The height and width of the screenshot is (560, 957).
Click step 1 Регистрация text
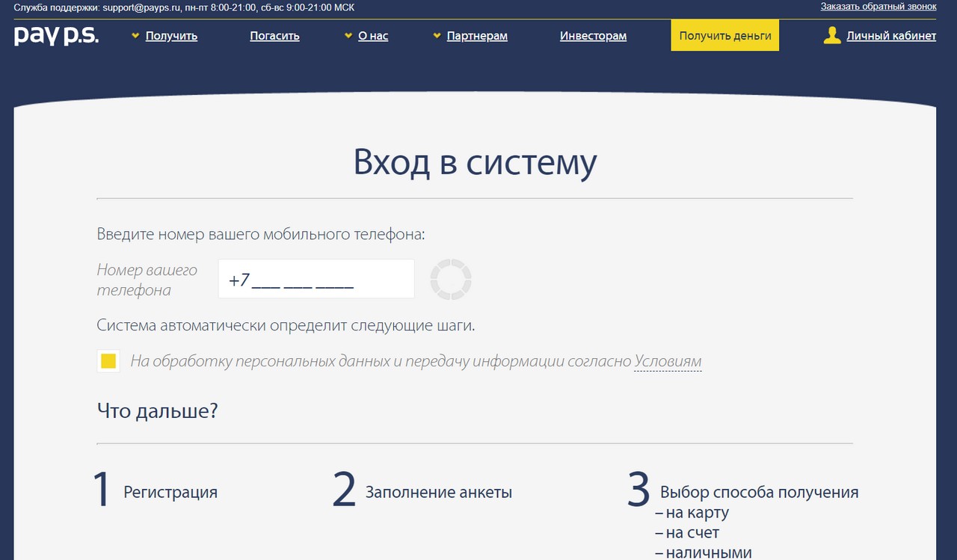click(x=170, y=492)
